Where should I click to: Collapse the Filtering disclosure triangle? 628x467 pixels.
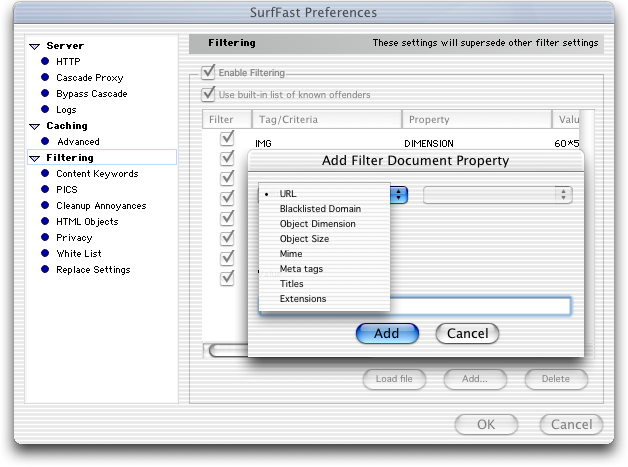coord(35,159)
